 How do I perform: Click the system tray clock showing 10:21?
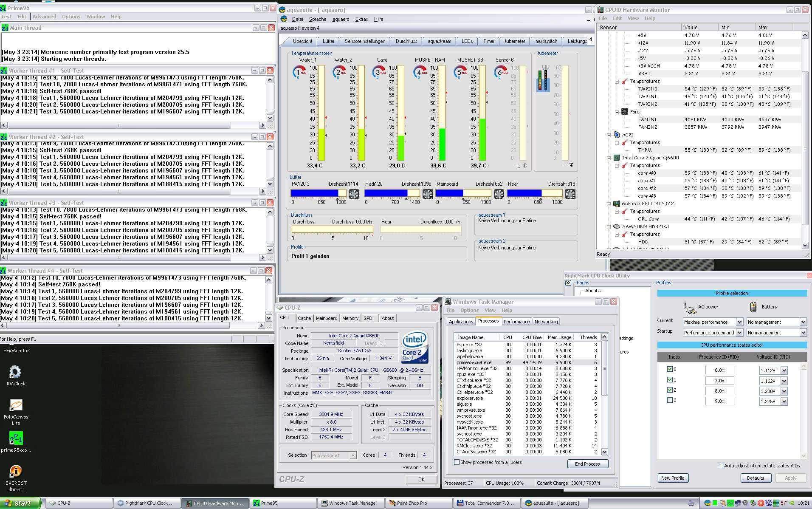point(803,503)
